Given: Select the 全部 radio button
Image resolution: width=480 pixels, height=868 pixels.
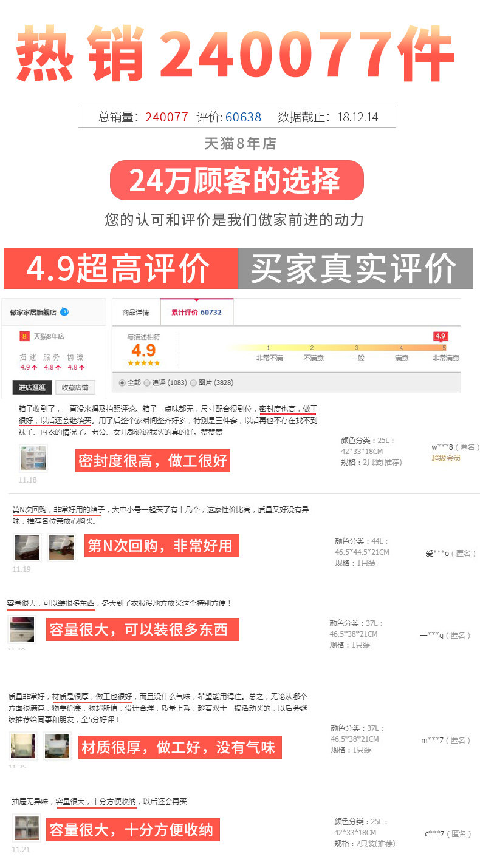Looking at the screenshot, I should click(122, 383).
